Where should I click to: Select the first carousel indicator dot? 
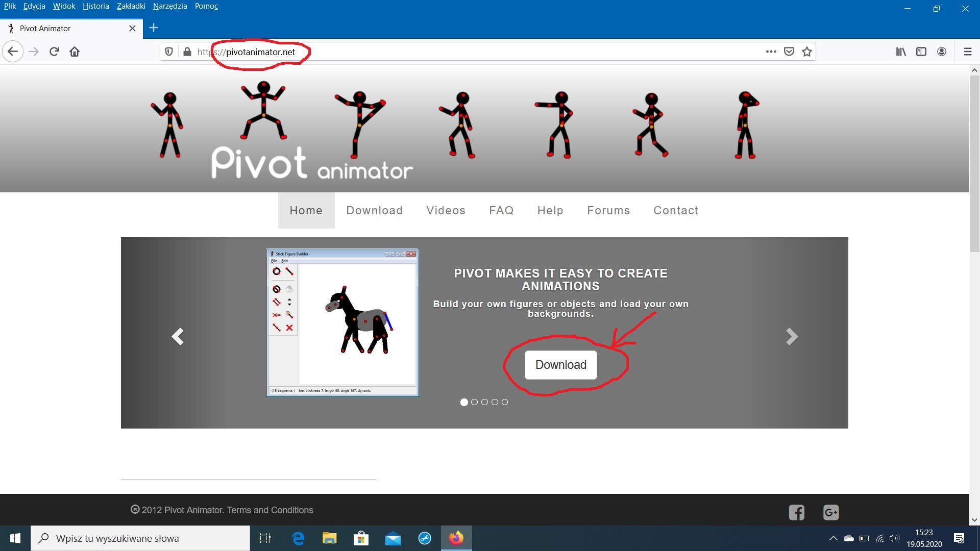pos(464,402)
